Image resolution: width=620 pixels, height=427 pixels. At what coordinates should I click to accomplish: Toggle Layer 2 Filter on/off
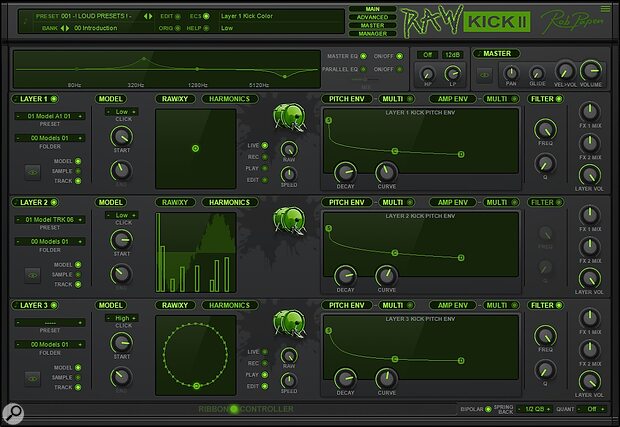coord(559,202)
